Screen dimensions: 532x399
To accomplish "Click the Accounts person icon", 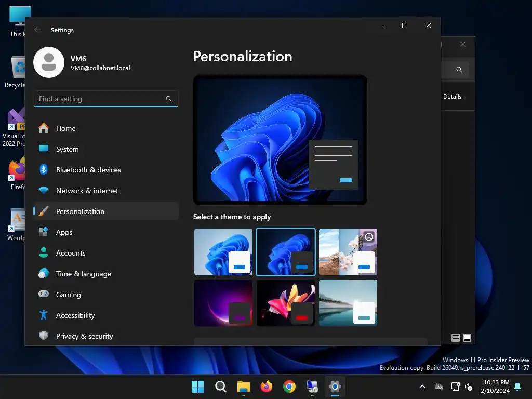I will tap(44, 252).
